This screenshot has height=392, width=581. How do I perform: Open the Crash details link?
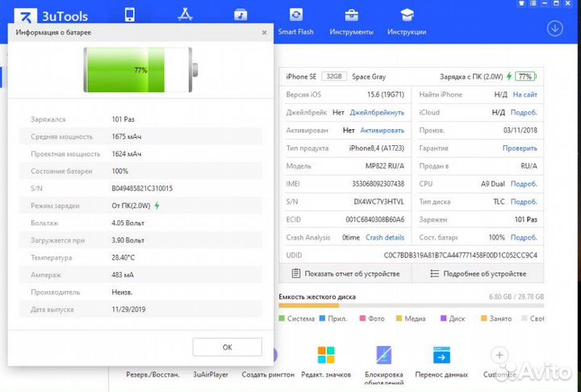385,238
